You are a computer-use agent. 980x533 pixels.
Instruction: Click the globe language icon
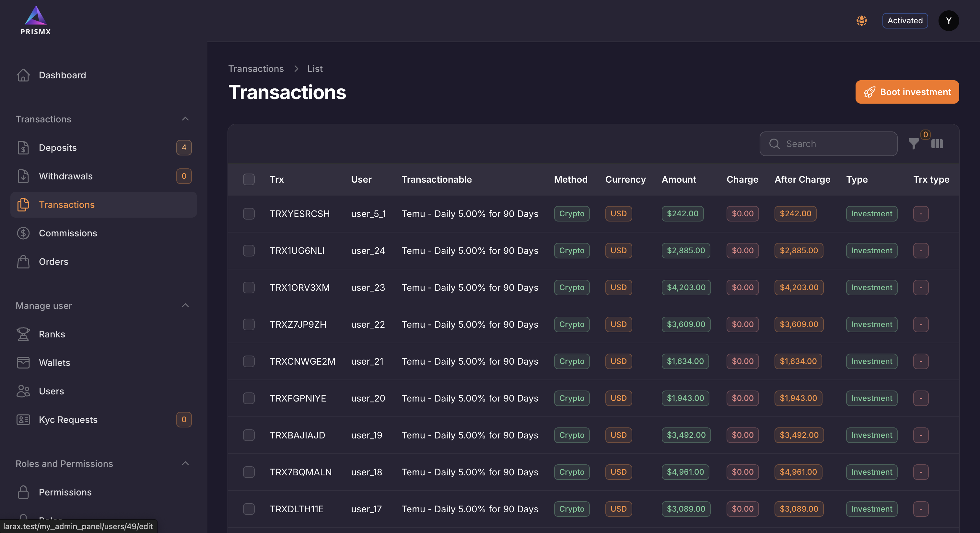click(862, 20)
